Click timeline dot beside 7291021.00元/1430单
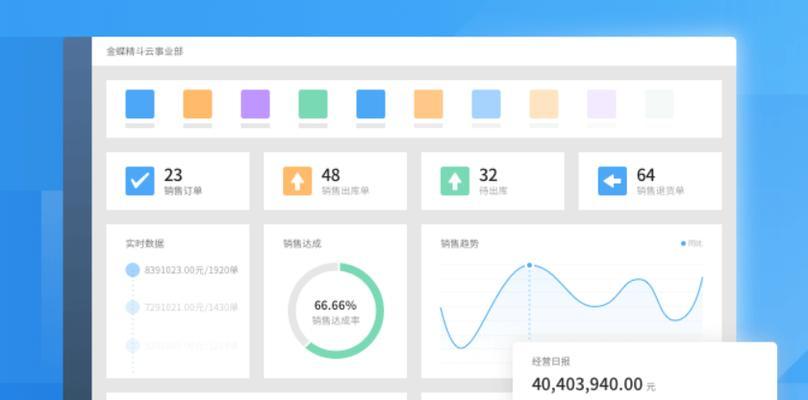The width and height of the screenshot is (808, 400). coord(133,307)
